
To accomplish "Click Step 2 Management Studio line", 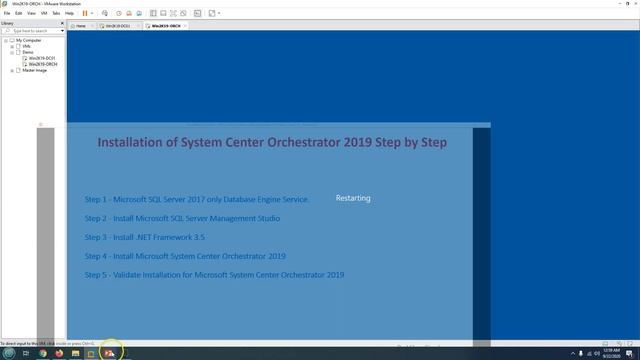I will click(x=182, y=218).
